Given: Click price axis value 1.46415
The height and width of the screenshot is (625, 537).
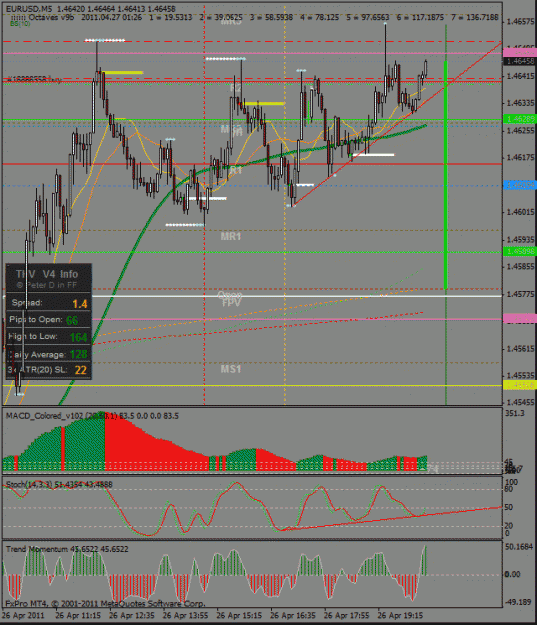Looking at the screenshot, I should 520,76.
